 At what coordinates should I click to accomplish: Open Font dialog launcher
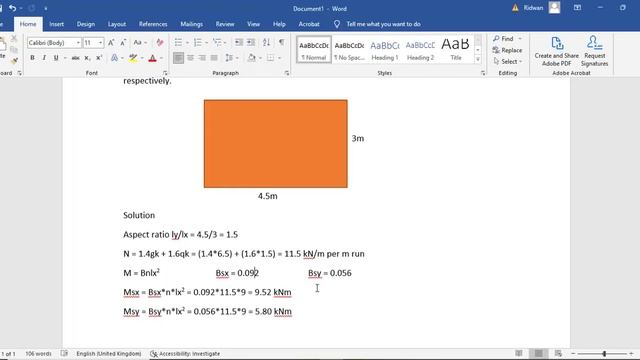click(x=165, y=73)
